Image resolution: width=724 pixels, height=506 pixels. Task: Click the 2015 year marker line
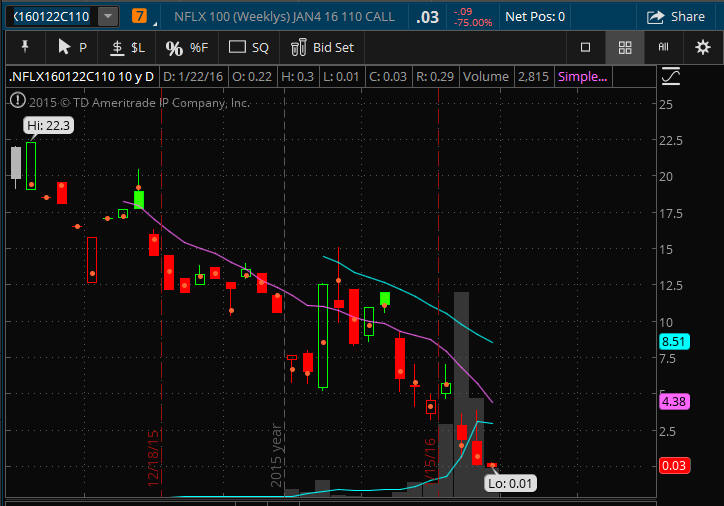point(276,455)
